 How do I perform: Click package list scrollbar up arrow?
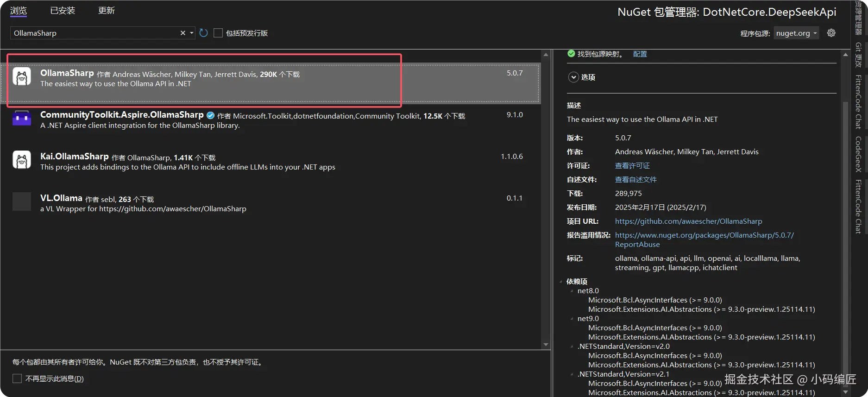coord(546,55)
